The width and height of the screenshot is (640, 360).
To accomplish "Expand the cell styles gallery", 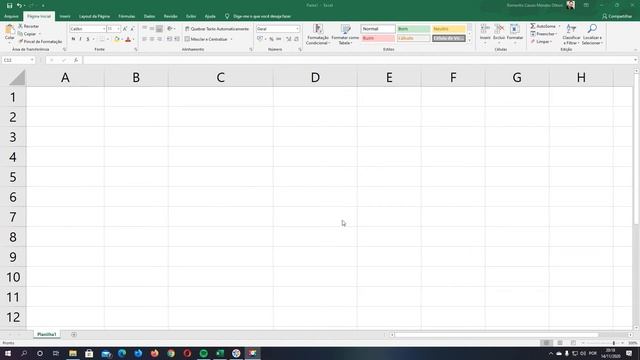I will (469, 40).
